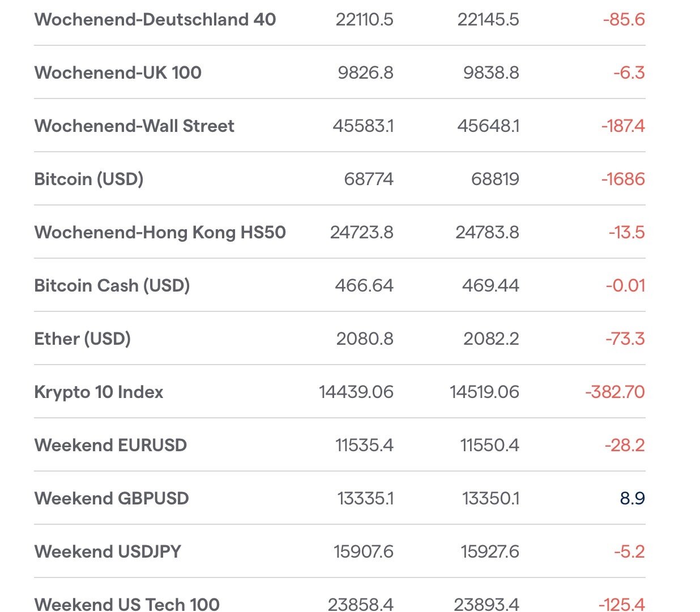Open Weekend EURUSD market

(x=110, y=446)
